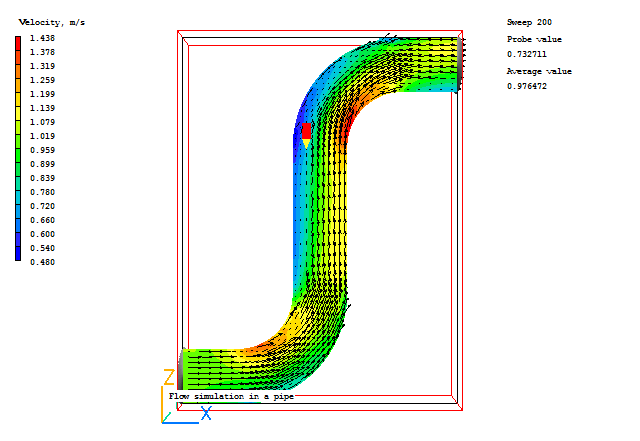640x441 pixels.
Task: Select the 0.480 minimum legend value
Action: tap(42, 262)
